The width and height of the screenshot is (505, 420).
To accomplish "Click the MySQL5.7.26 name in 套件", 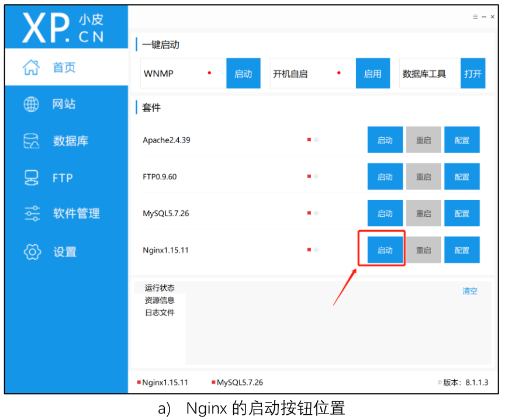I will (x=165, y=213).
